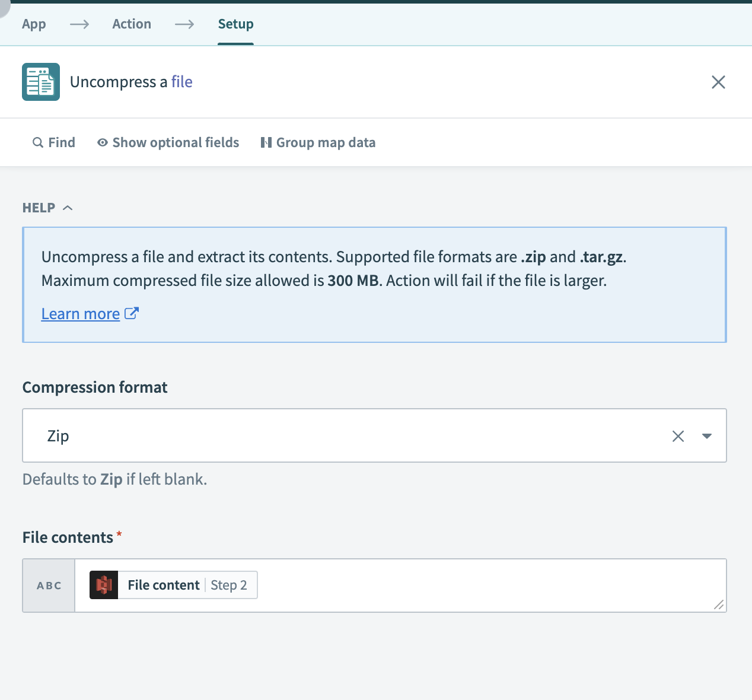Screen dimensions: 752x700
Task: Click inside the File contents input field
Action: tap(415, 585)
